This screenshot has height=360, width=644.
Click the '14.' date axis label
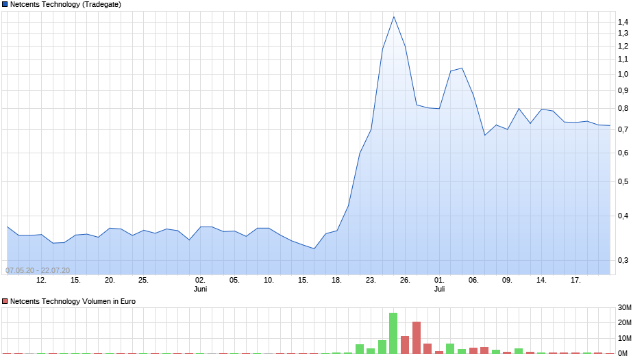(541, 281)
